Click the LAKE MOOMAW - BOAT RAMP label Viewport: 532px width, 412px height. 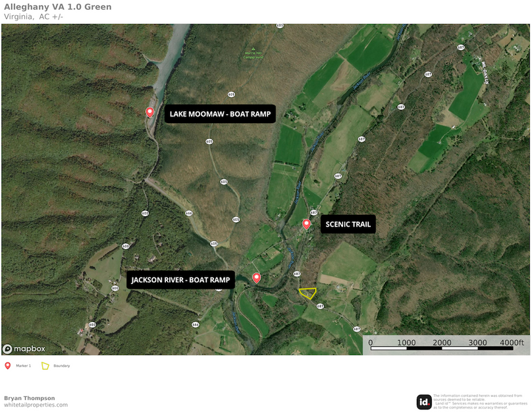point(221,114)
